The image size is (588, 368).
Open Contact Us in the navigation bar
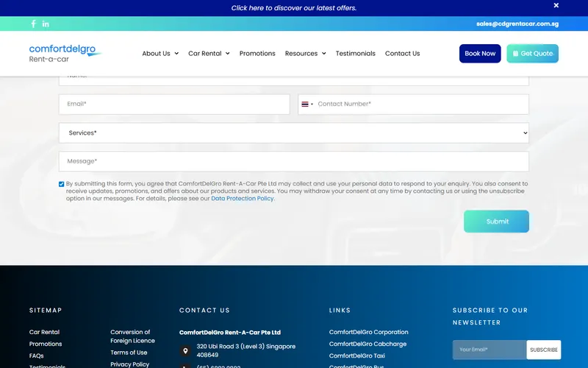click(x=402, y=53)
